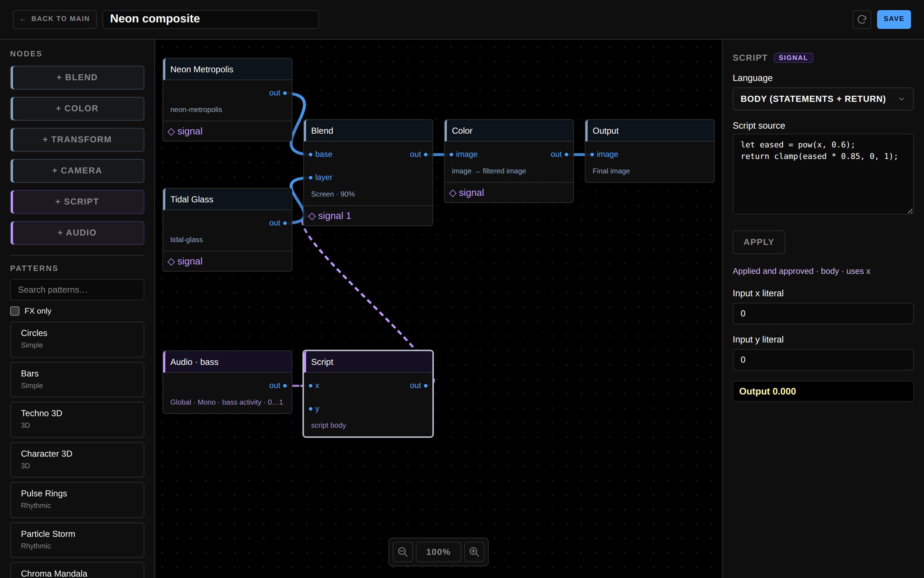
Task: Add an Audio node
Action: click(x=77, y=233)
